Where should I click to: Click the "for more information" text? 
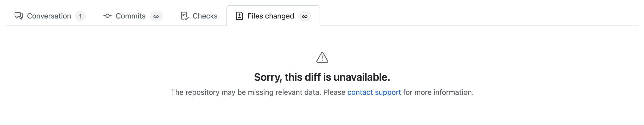point(438,92)
